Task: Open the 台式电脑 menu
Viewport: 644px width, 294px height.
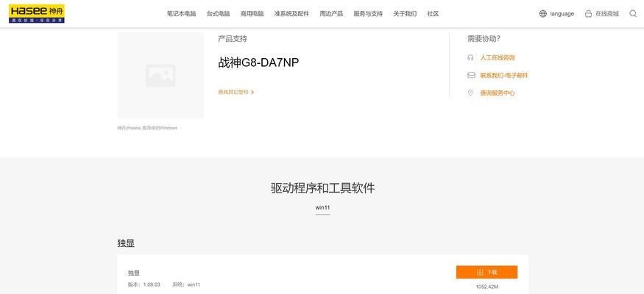Action: point(218,13)
